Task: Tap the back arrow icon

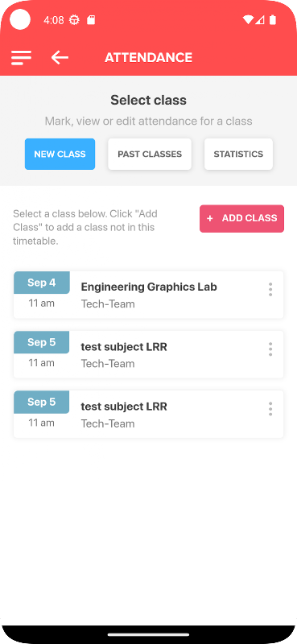Action: pyautogui.click(x=60, y=57)
